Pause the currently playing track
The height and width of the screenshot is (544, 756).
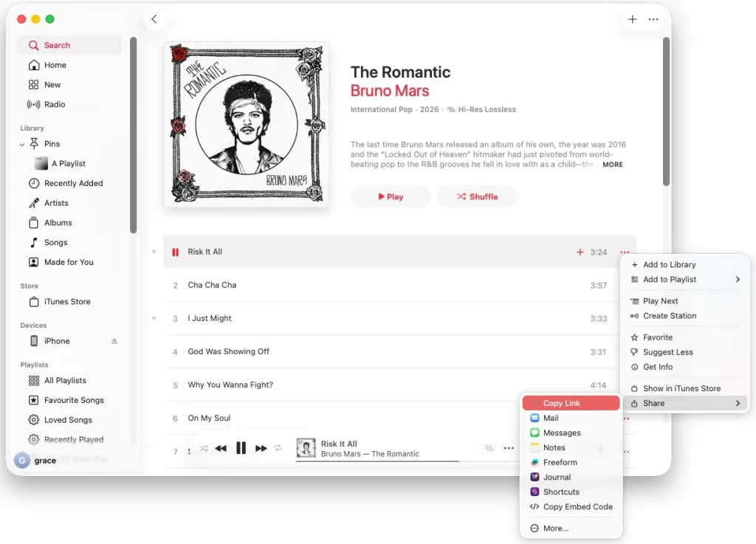241,448
